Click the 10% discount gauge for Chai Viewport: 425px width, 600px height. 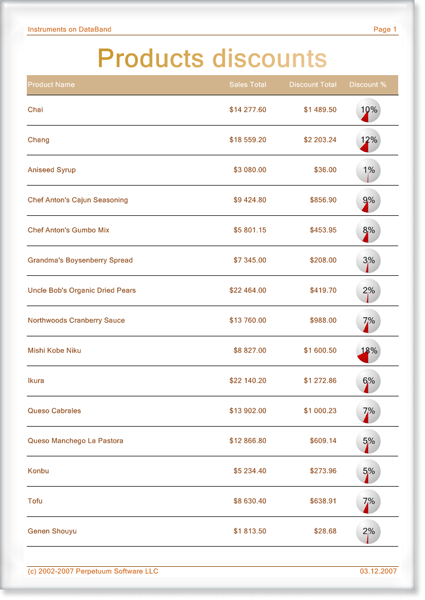[368, 110]
